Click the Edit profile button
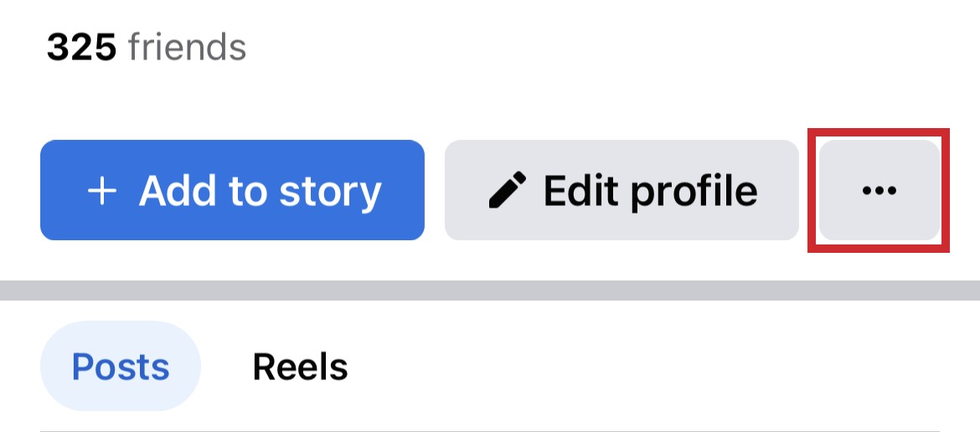This screenshot has width=980, height=432. [621, 191]
